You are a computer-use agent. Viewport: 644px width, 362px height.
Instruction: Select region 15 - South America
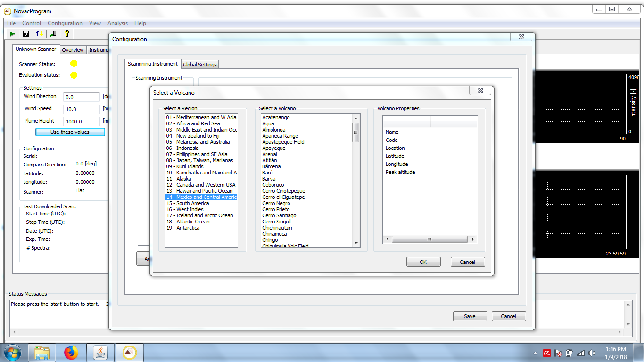coord(201,203)
